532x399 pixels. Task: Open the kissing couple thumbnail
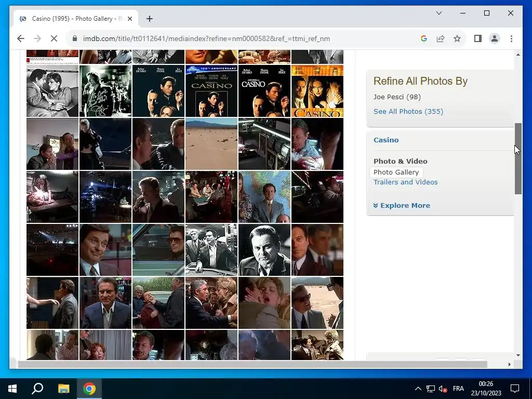264,303
